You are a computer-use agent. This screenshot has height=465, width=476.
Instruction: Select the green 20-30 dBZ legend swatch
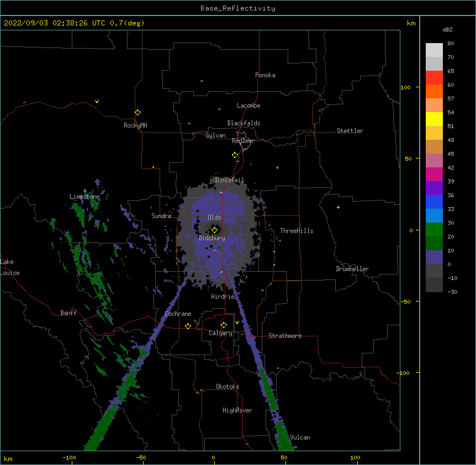point(434,230)
